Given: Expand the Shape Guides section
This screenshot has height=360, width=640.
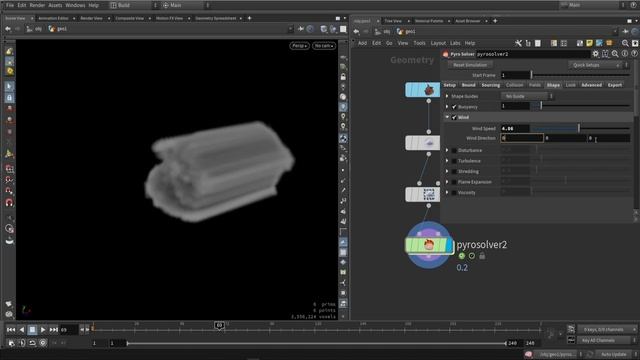Looking at the screenshot, I should [x=447, y=96].
